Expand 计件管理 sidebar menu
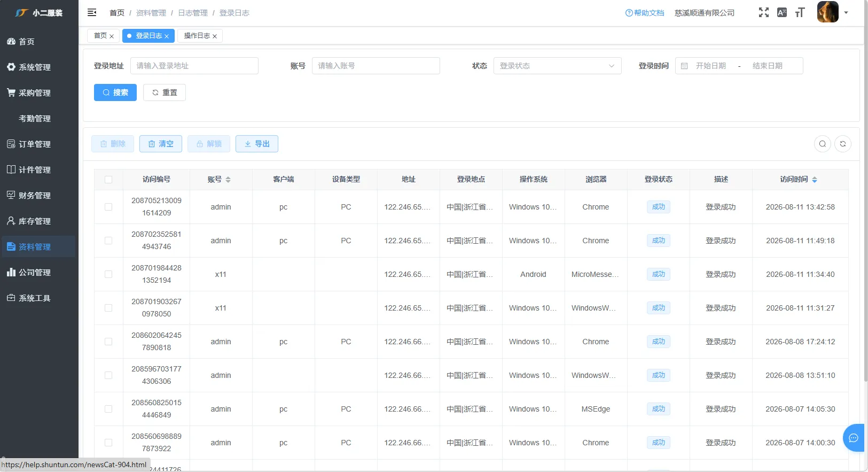This screenshot has width=868, height=472. click(39, 169)
